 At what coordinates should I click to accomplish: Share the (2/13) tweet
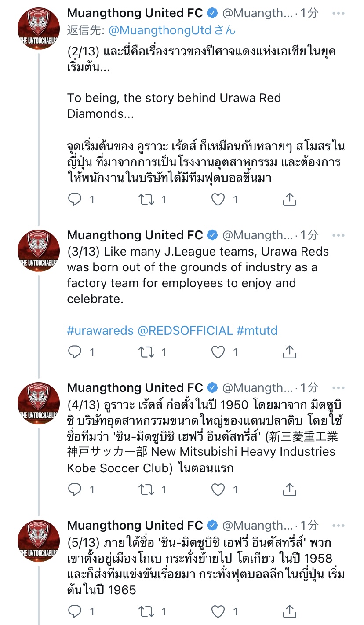[289, 200]
